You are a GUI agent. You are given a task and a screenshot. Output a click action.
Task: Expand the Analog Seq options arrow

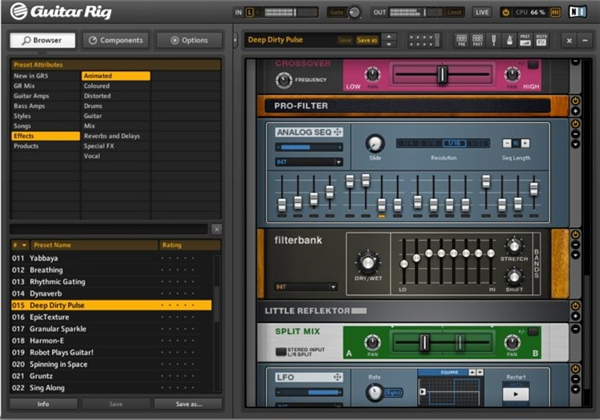(575, 145)
